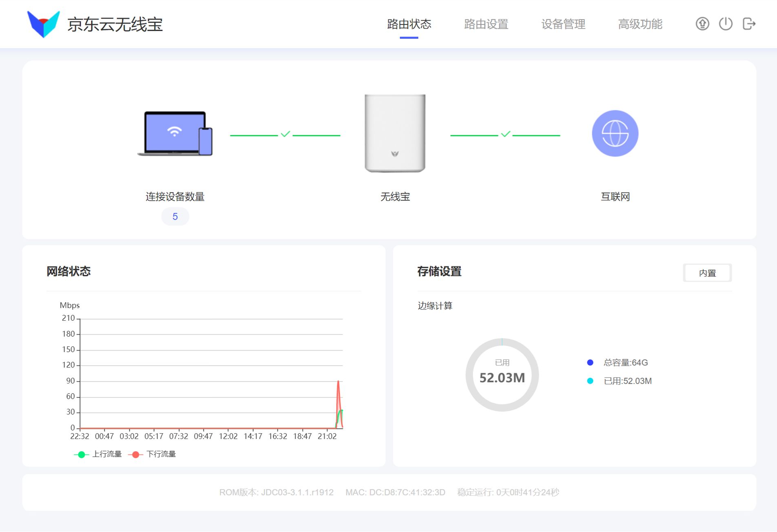Switch to the 路由设置 tab
This screenshot has width=777, height=532.
[486, 24]
